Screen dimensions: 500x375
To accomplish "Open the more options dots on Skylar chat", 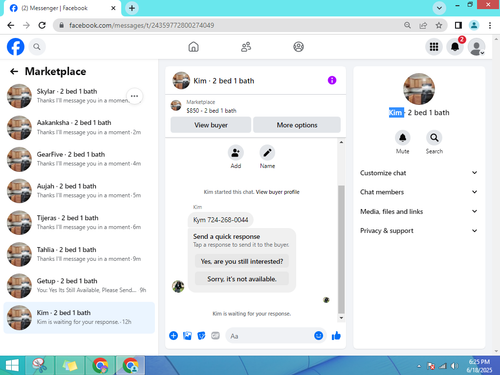I will (x=134, y=96).
